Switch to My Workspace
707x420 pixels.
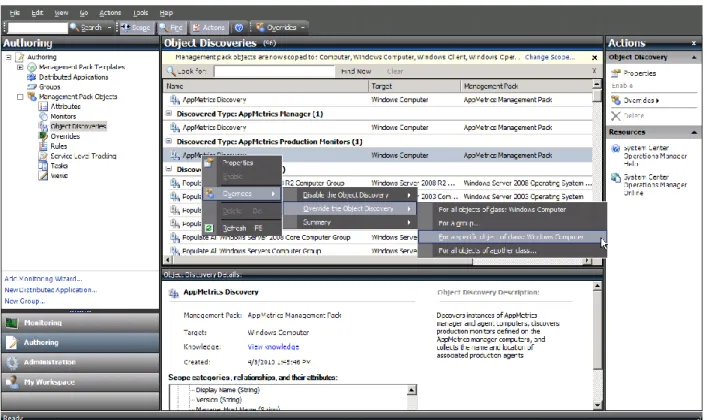coord(80,382)
